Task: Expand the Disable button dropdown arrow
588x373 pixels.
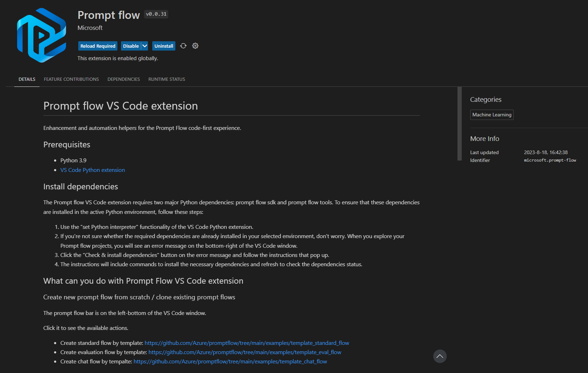Action: [145, 46]
